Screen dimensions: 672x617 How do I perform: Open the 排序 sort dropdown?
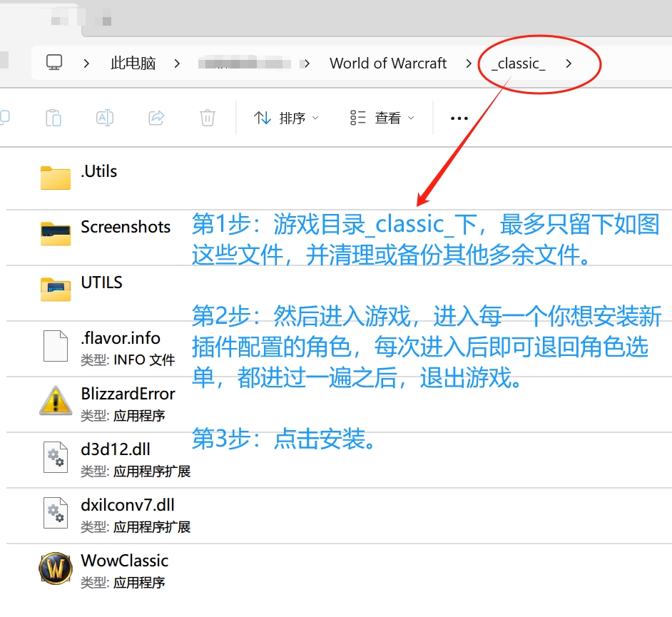click(x=287, y=118)
